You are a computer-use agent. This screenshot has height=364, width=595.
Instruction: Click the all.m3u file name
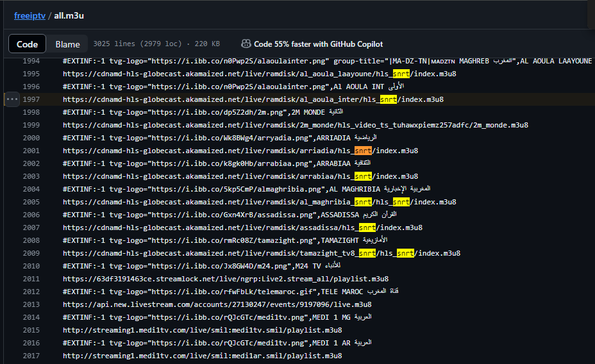69,15
